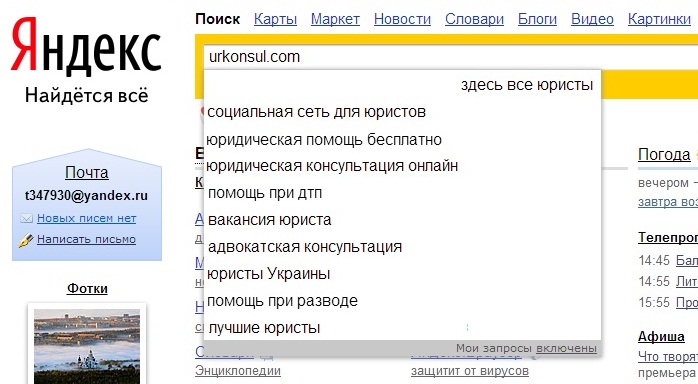The height and width of the screenshot is (384, 698).
Task: Click 'включены' link for Мои запросы
Action: pos(566,348)
